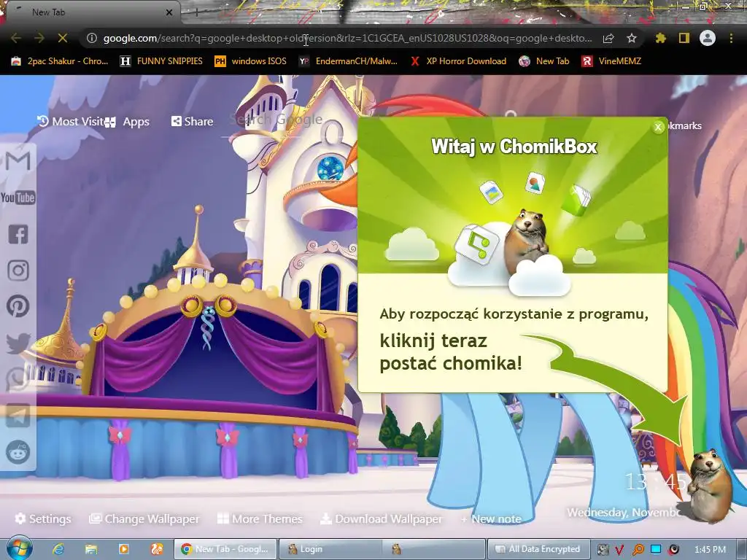Switch to the Login taskbar window
Screen dimensions: 747x560
tap(330, 549)
